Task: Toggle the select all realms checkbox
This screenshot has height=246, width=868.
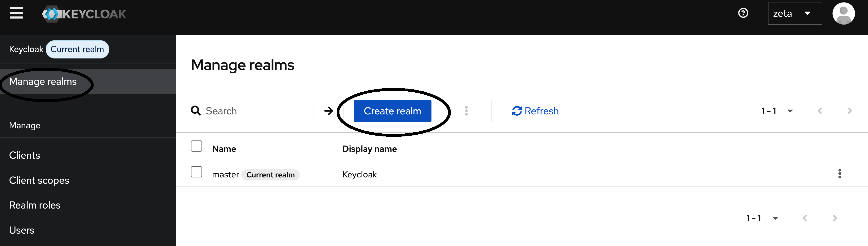Action: [x=196, y=146]
